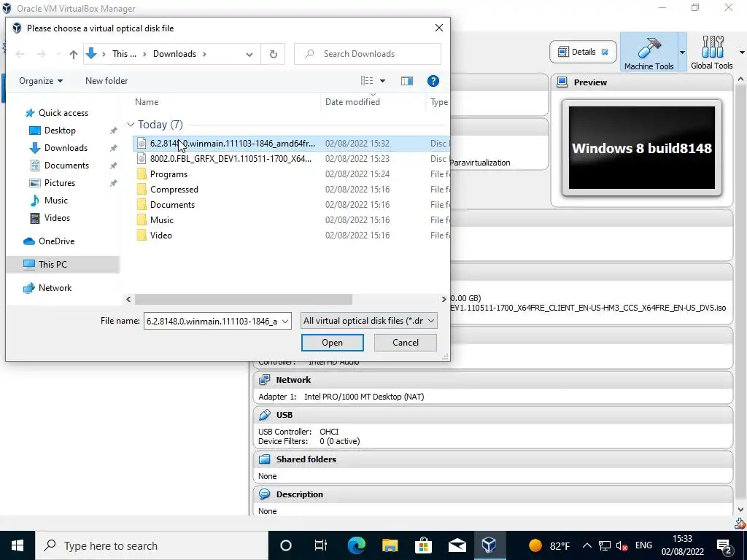The image size is (747, 560).
Task: Open the Global Tools toolbar icon
Action: tap(712, 47)
